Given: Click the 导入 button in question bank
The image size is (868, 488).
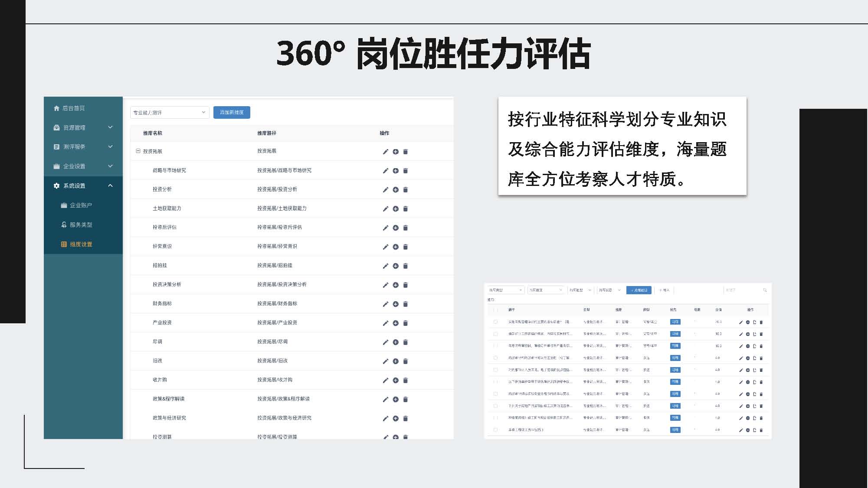Looking at the screenshot, I should point(665,290).
